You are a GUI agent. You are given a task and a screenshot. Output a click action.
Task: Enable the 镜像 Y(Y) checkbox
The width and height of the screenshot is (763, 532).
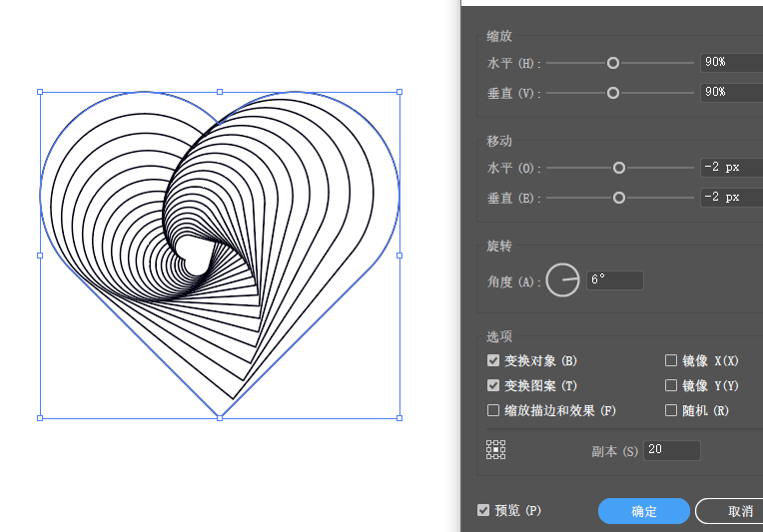[x=671, y=385]
